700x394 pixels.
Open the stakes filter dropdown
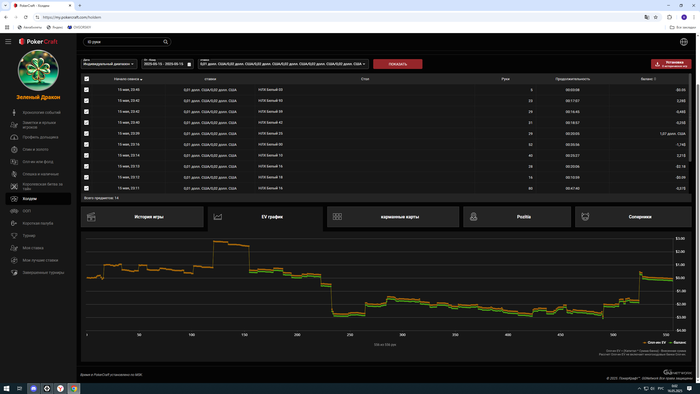283,64
